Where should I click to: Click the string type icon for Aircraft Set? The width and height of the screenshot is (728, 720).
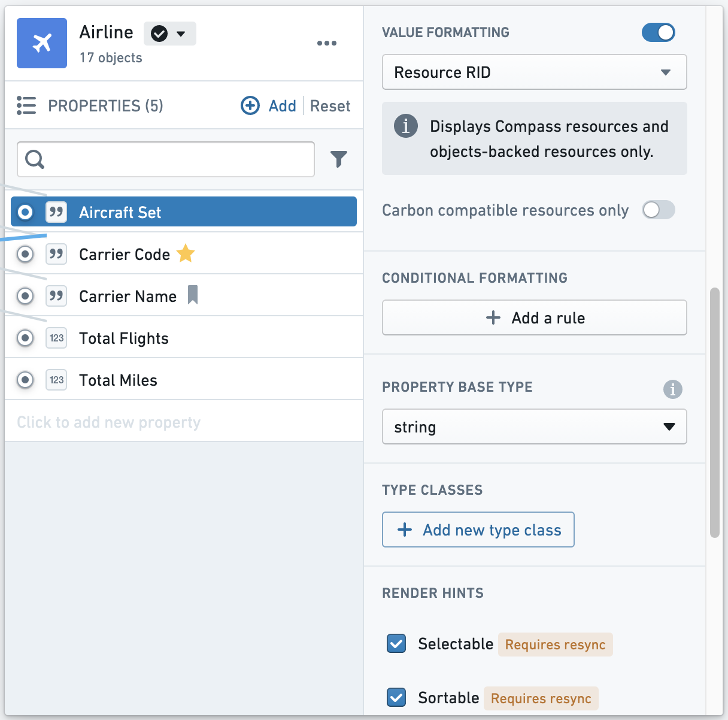pyautogui.click(x=56, y=211)
